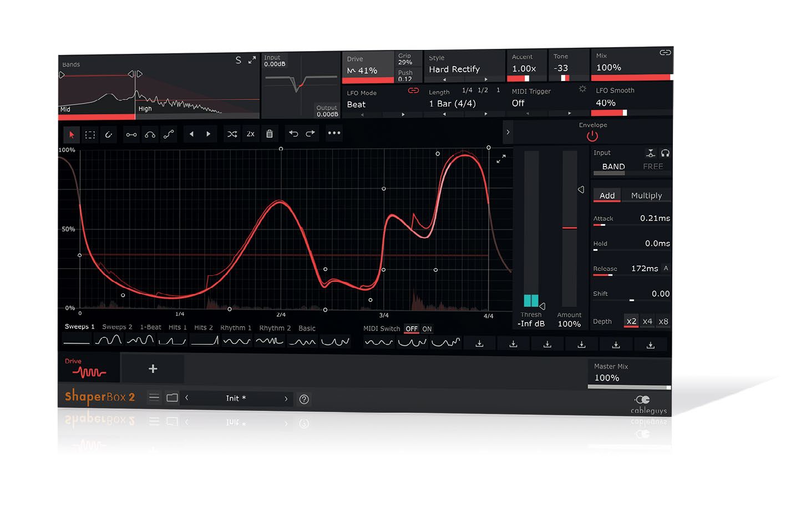
Task: Open MIDI Trigger settings gear
Action: [582, 89]
